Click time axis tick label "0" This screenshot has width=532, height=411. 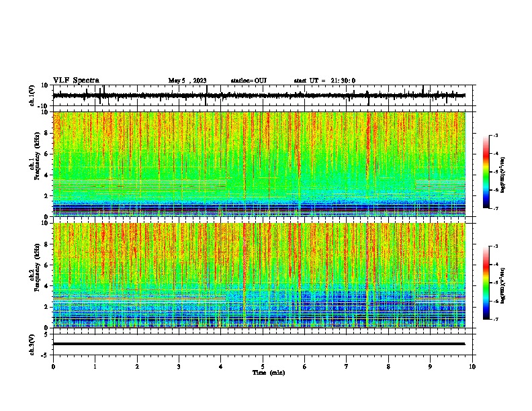[x=53, y=367]
